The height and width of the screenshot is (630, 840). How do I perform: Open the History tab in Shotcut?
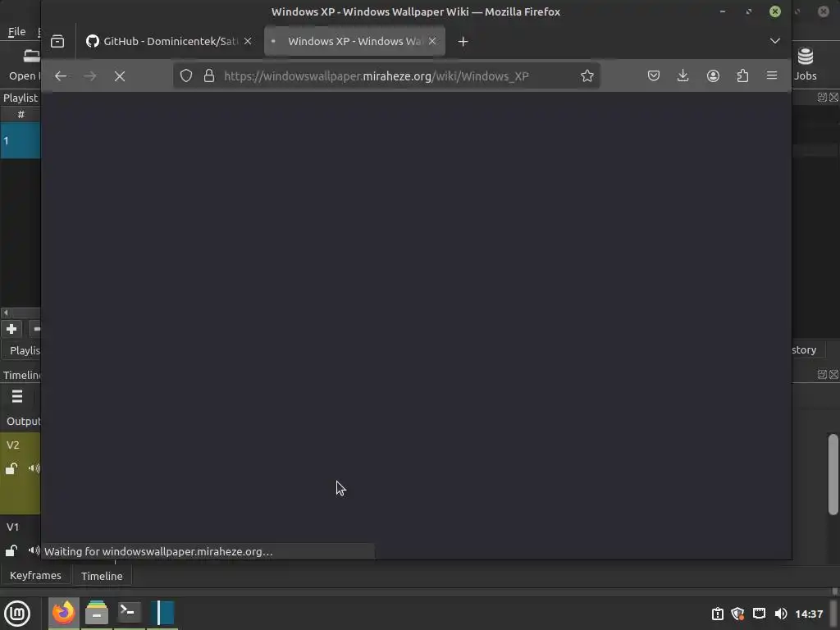pyautogui.click(x=808, y=349)
